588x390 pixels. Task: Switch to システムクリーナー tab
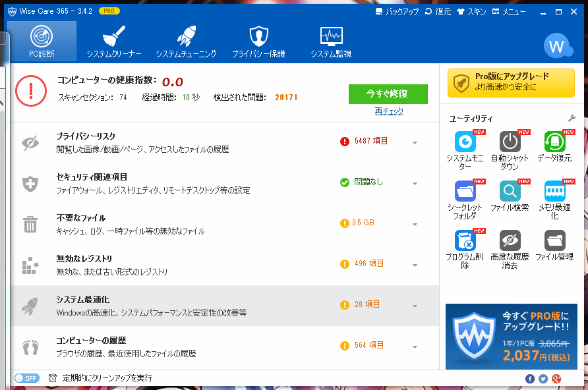click(114, 42)
